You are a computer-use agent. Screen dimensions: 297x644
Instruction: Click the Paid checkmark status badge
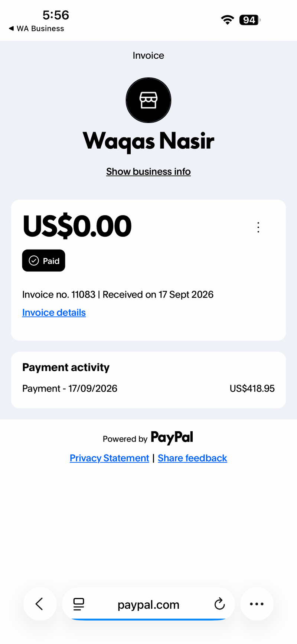(44, 261)
